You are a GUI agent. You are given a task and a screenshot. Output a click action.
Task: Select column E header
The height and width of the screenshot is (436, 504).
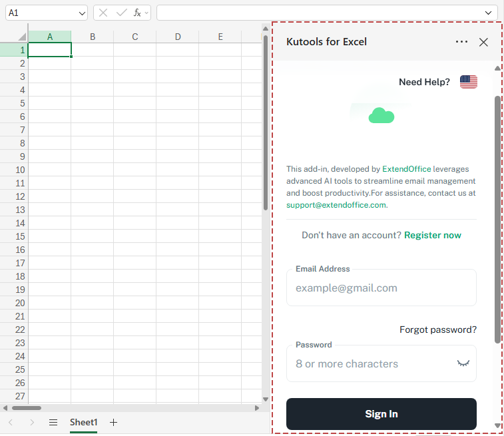click(220, 37)
